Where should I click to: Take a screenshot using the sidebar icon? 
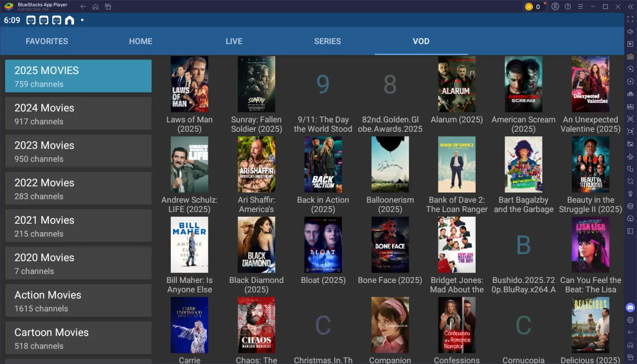click(x=631, y=119)
